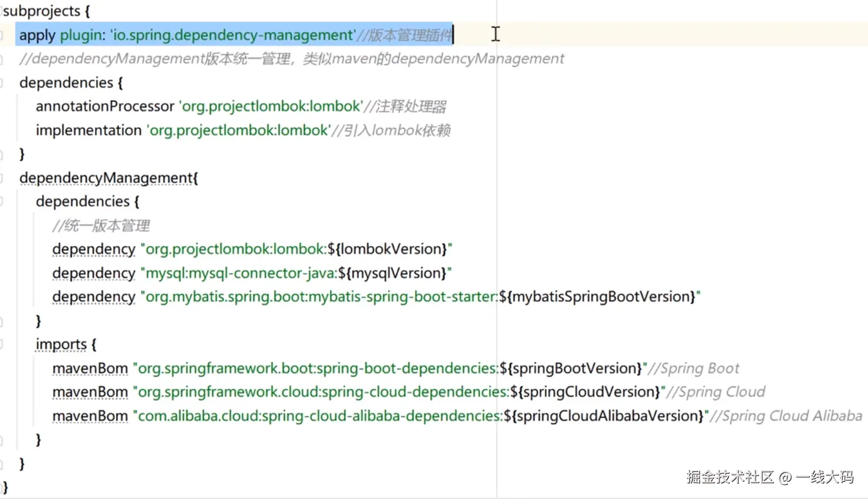Click the 'annotationProcessor' keyword
868x499 pixels.
coord(105,106)
